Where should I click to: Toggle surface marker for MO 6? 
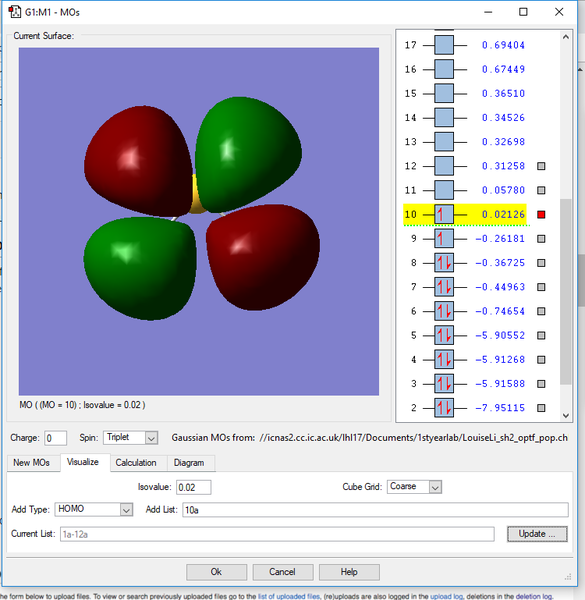pyautogui.click(x=541, y=311)
